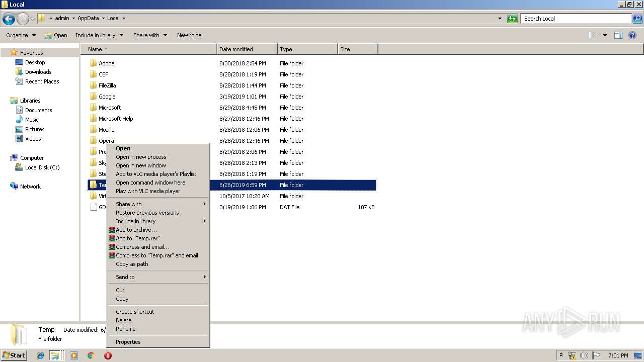Open the view options dropdown arrow
Screen dimensions: 644x362
coord(605,35)
